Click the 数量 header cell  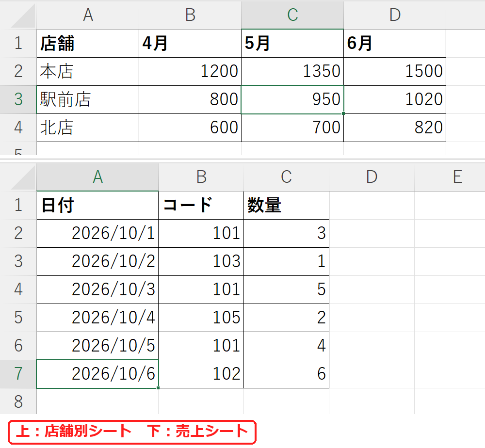pos(287,205)
